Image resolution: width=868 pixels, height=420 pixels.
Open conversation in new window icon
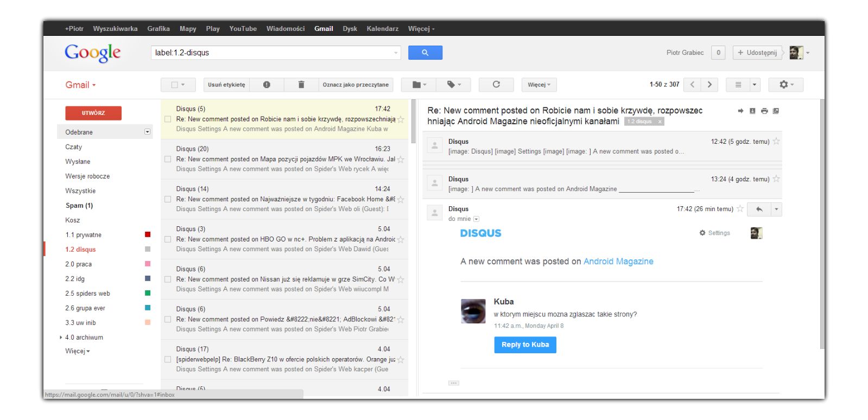(x=776, y=111)
